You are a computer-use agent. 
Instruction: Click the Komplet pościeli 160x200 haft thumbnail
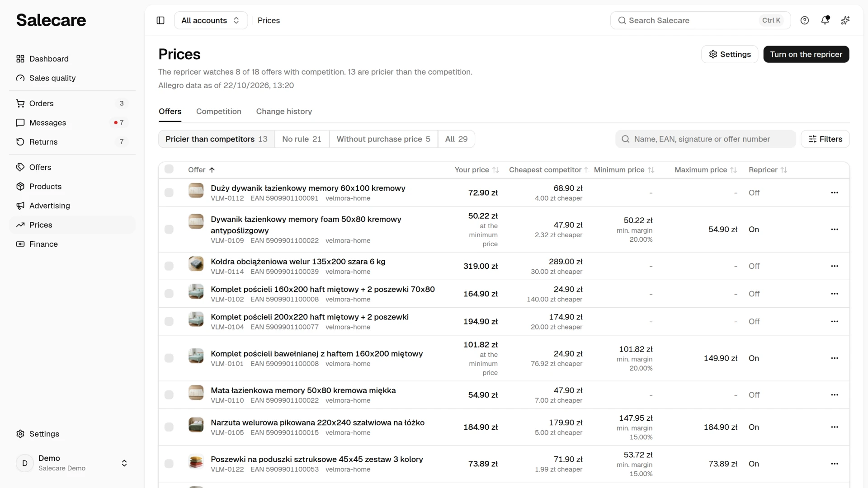pos(196,291)
